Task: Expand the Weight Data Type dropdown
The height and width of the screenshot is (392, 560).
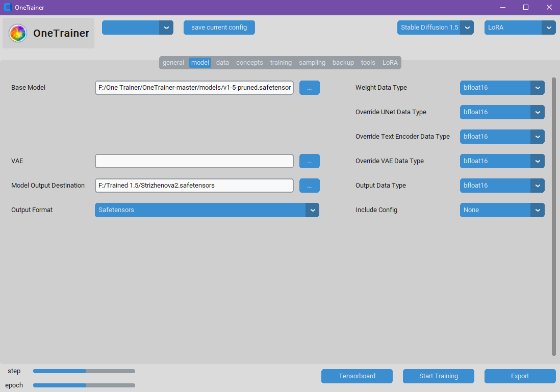Action: coord(502,88)
